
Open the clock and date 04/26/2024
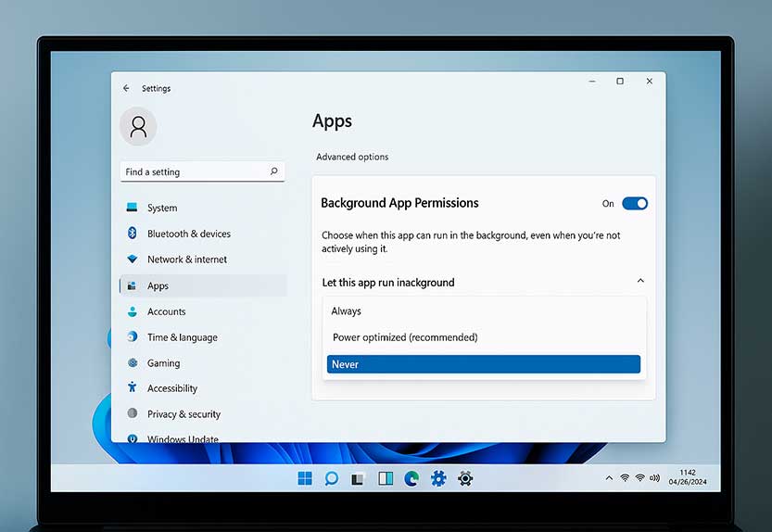688,477
